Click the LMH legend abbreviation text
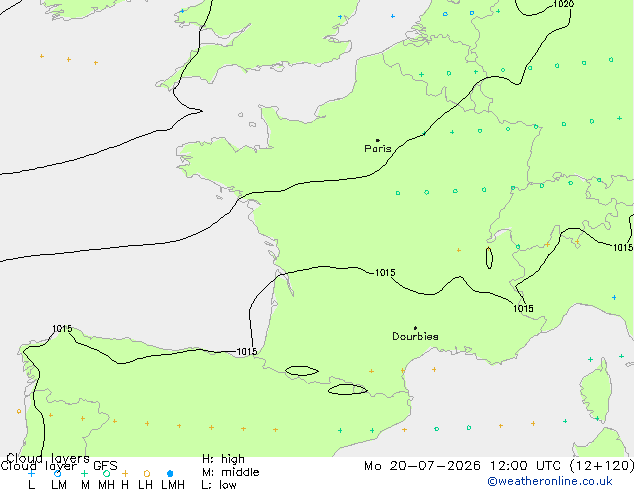This screenshot has height=490, width=634. (173, 484)
